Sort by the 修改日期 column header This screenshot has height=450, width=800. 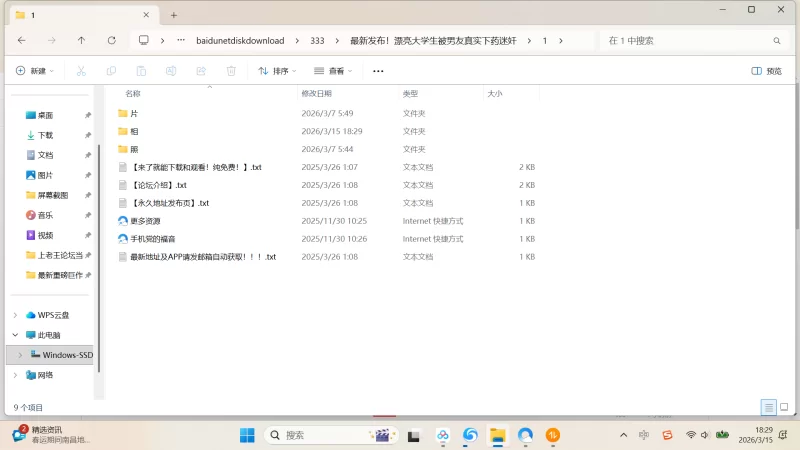coord(315,93)
